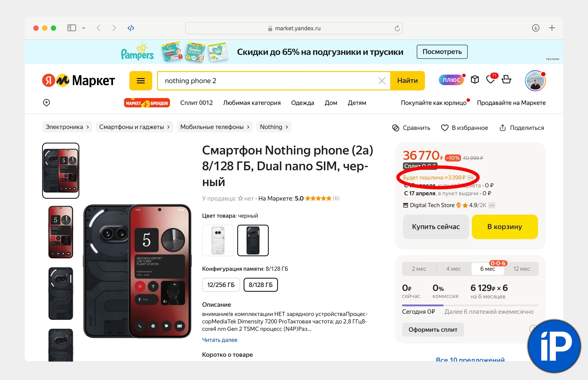
Task: Open the yellow catalog menu button
Action: (x=141, y=81)
